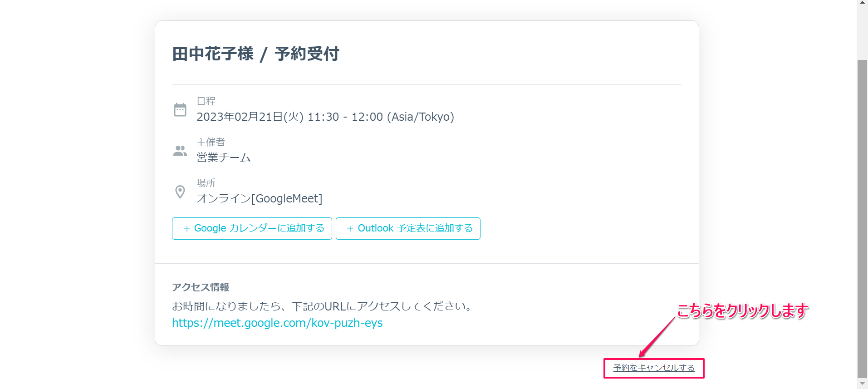Screen dimensions: 868x389
Task: Click the 場所 label
Action: click(206, 183)
